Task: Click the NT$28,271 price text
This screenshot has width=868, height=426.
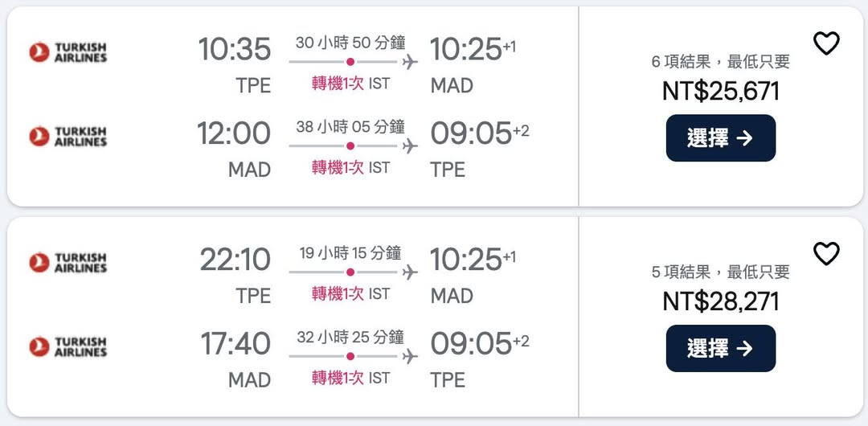Action: coord(721,301)
